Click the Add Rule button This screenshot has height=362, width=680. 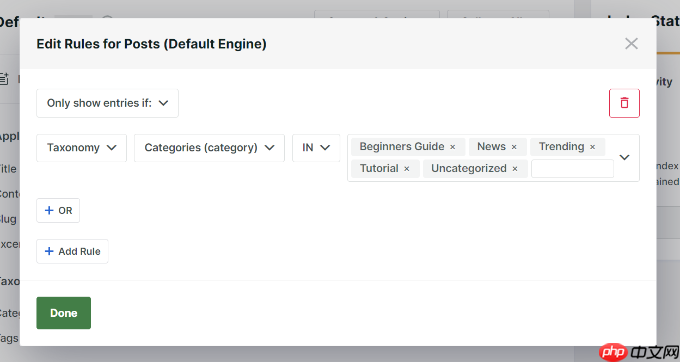pos(72,251)
